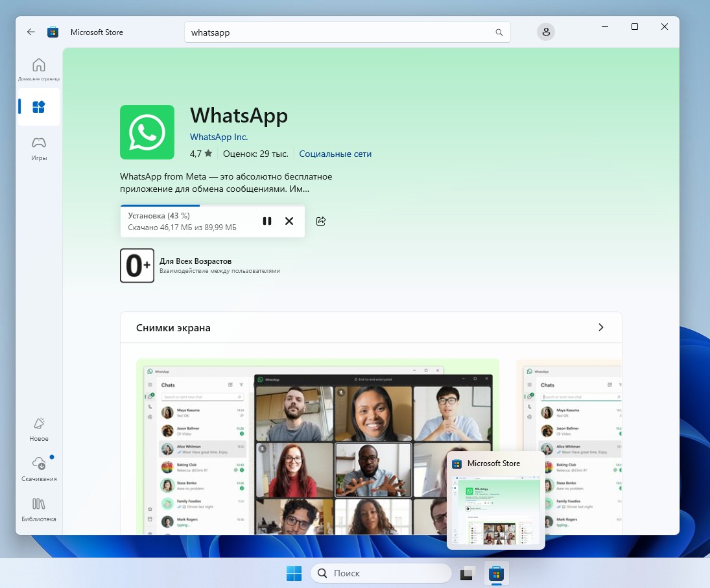Expand the Снимки экрана section
The height and width of the screenshot is (588, 710).
(x=601, y=327)
